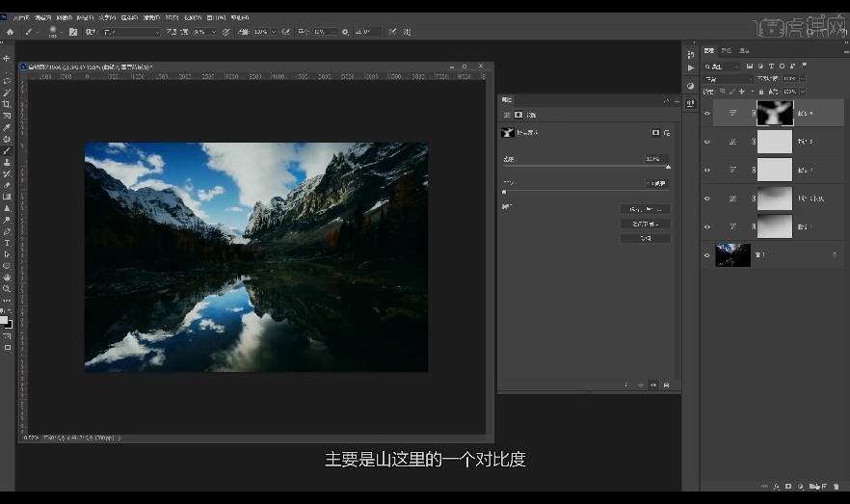Expand the layer opacity dropdown arrow

[803, 79]
